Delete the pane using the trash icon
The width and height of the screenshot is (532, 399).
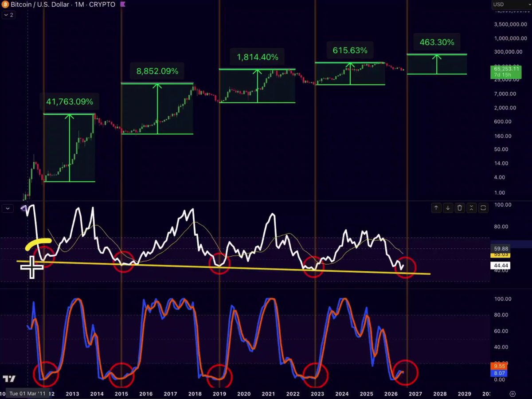pos(460,207)
